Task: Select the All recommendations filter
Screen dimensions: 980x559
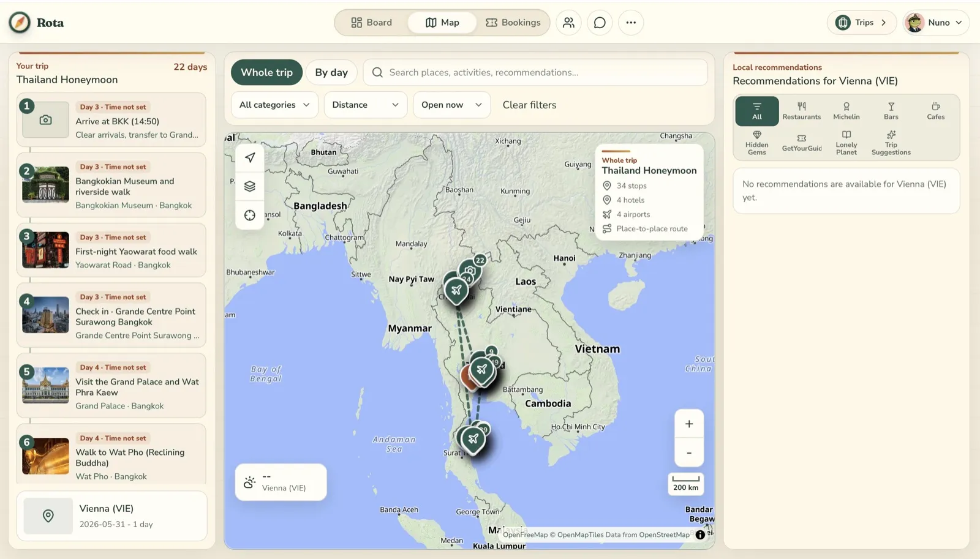Action: [757, 111]
